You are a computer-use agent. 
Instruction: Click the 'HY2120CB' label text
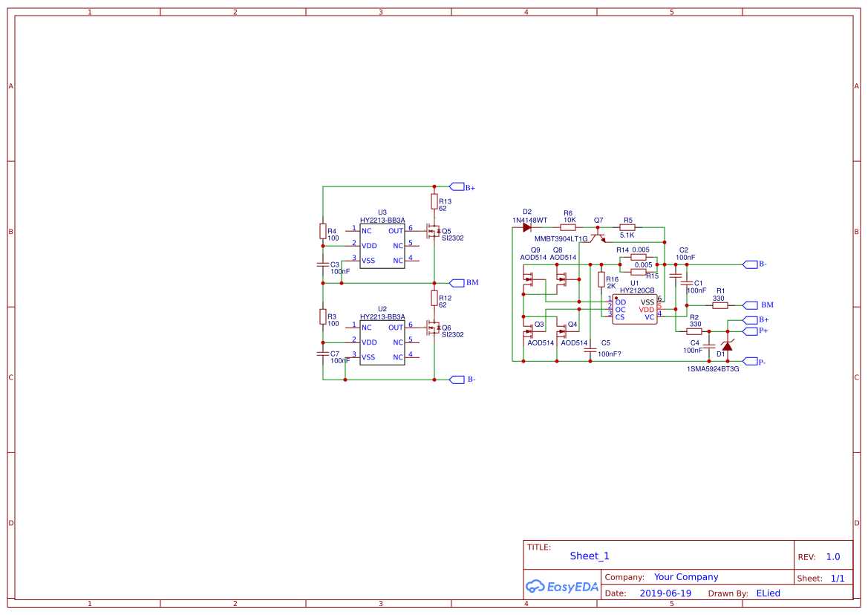click(x=637, y=290)
